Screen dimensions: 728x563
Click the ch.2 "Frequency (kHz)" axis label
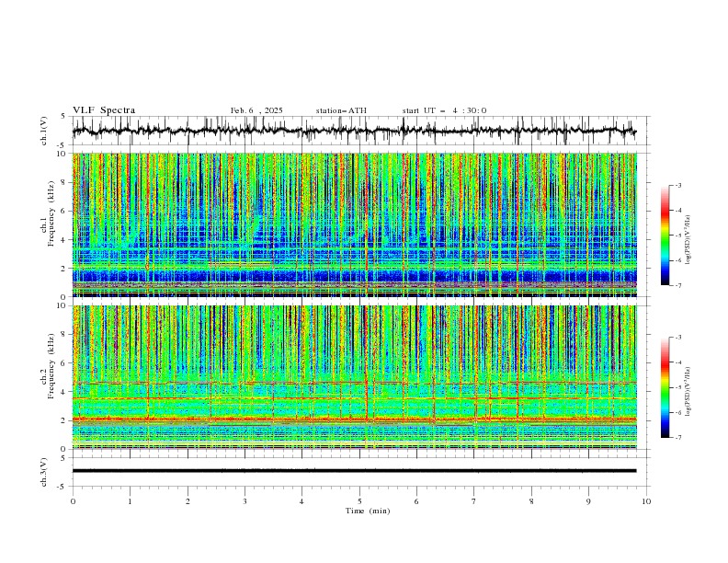pyautogui.click(x=51, y=364)
